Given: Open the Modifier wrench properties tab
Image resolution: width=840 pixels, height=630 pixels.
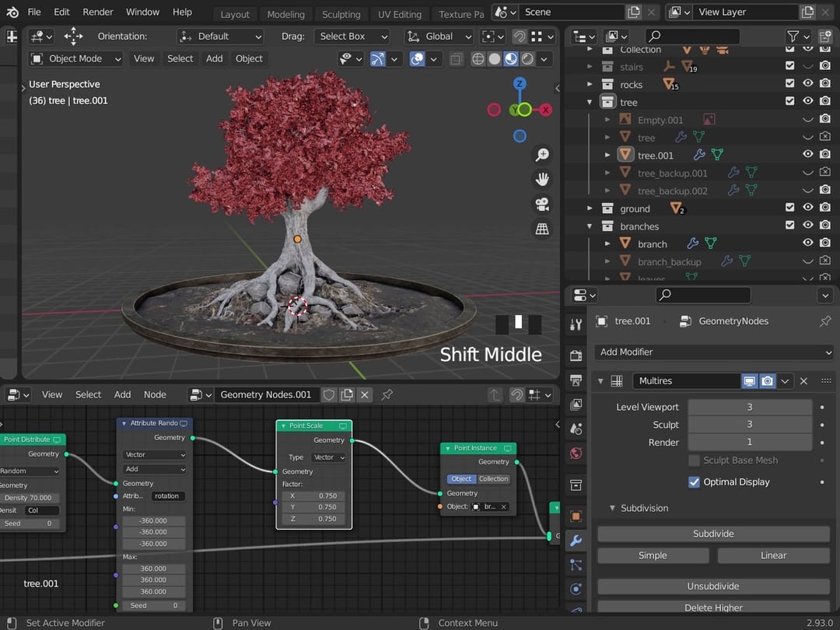Looking at the screenshot, I should (x=576, y=541).
